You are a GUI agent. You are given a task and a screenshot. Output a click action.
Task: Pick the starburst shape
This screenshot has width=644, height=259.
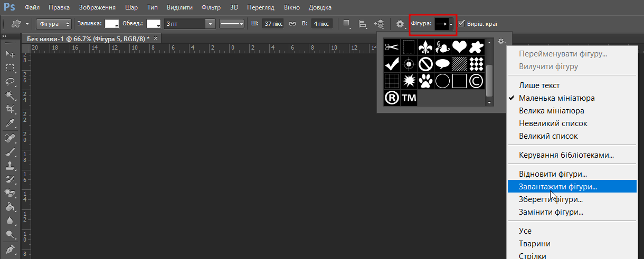(x=409, y=81)
